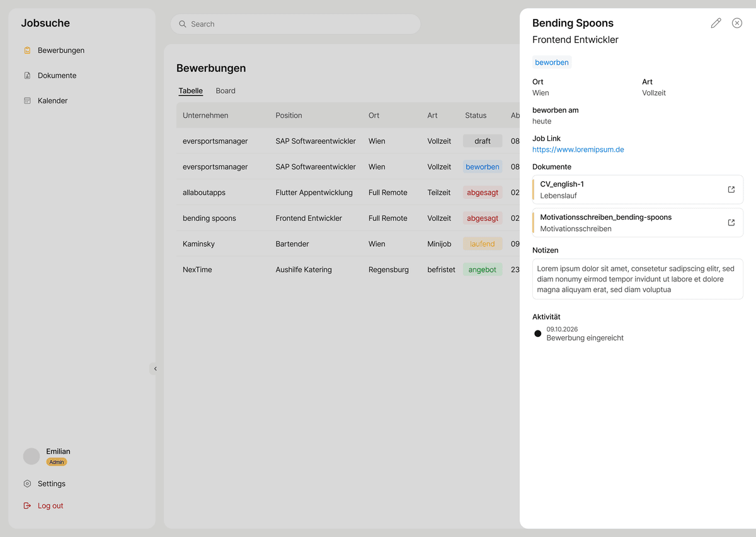Click into the Notizen text box
This screenshot has height=537, width=756.
[638, 279]
